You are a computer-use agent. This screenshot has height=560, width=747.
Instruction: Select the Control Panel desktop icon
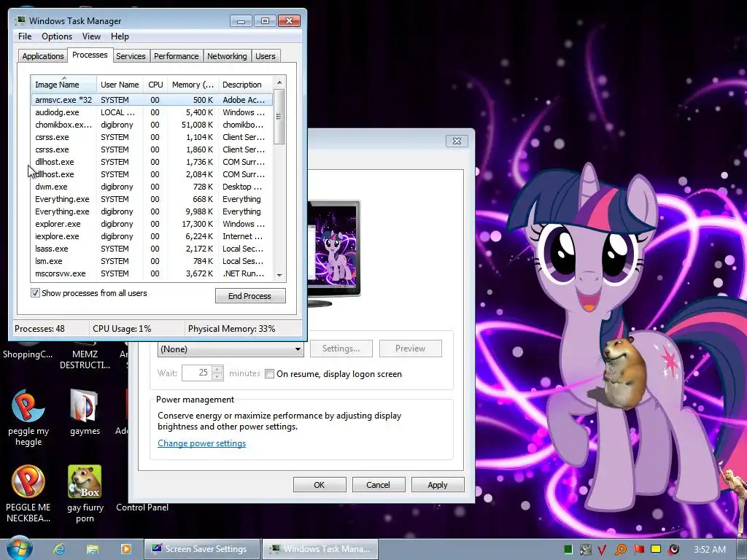(142, 507)
